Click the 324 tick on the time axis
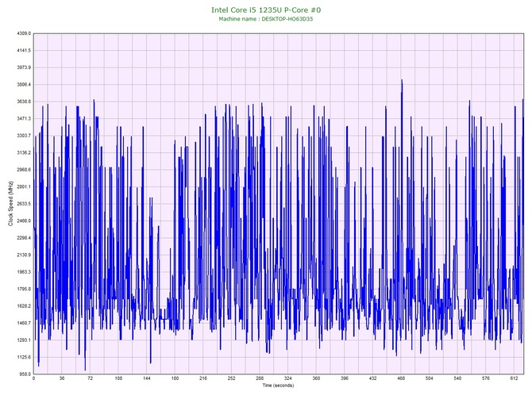The width and height of the screenshot is (532, 399). click(x=288, y=378)
